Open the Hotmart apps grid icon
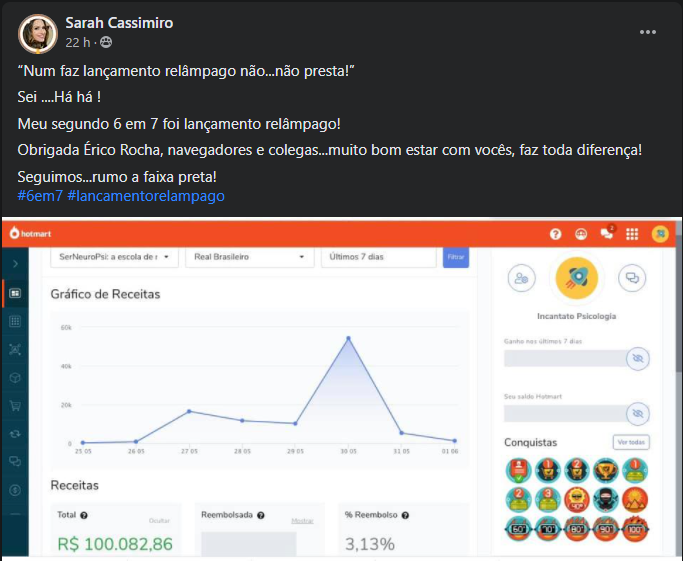Screen dimensions: 683x561 [632, 234]
